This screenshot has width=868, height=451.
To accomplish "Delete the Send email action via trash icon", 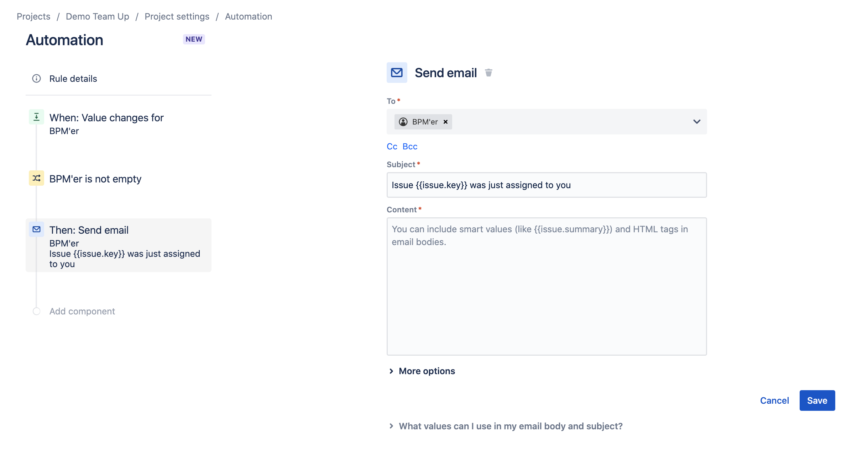I will (x=489, y=73).
